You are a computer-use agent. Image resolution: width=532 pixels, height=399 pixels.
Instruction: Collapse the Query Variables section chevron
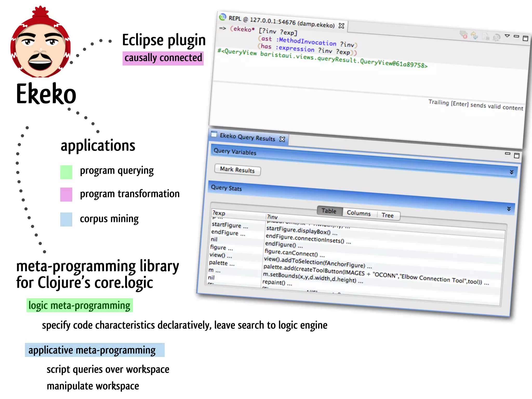coord(511,172)
